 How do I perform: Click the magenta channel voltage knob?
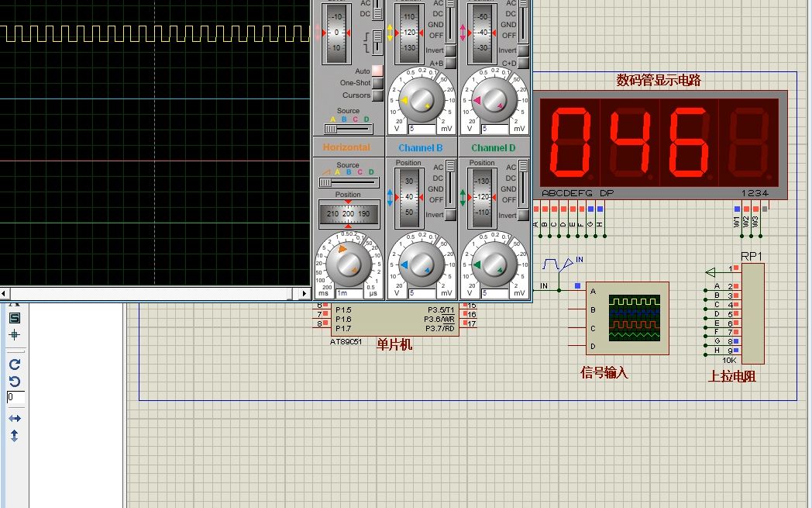click(x=494, y=100)
